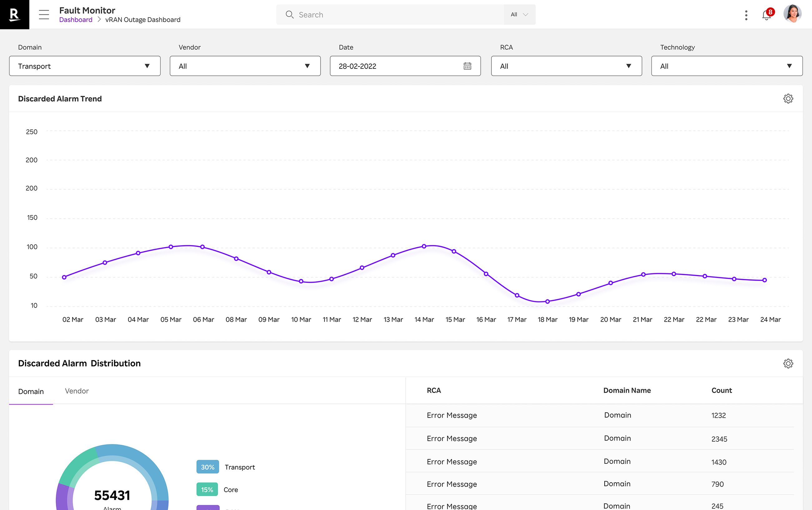This screenshot has width=812, height=510.
Task: Click the 10 Mar data point
Action: tap(301, 281)
